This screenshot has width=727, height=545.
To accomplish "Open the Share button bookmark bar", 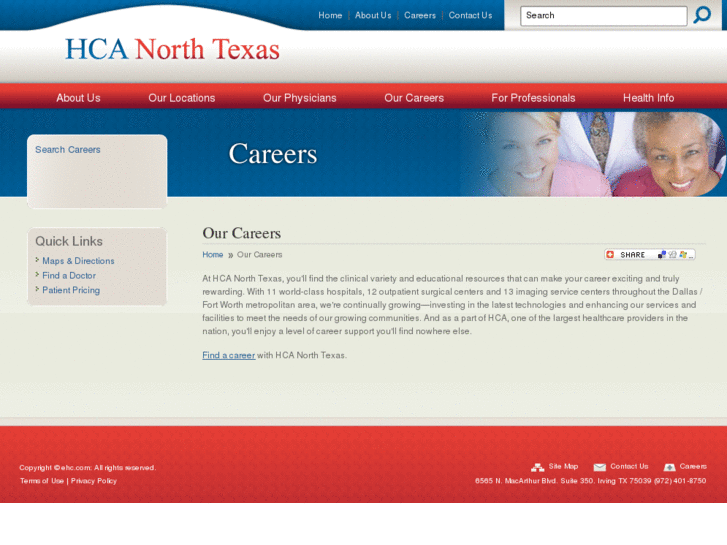I will click(650, 255).
